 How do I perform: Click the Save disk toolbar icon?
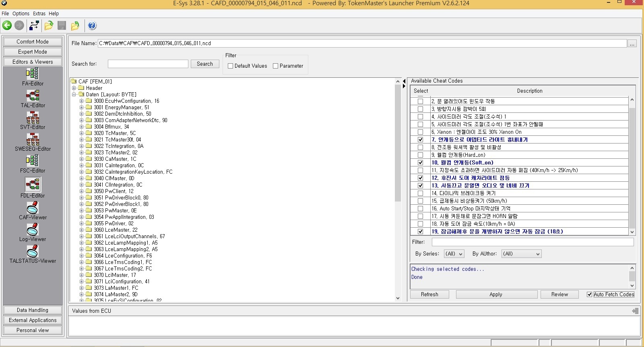[62, 25]
